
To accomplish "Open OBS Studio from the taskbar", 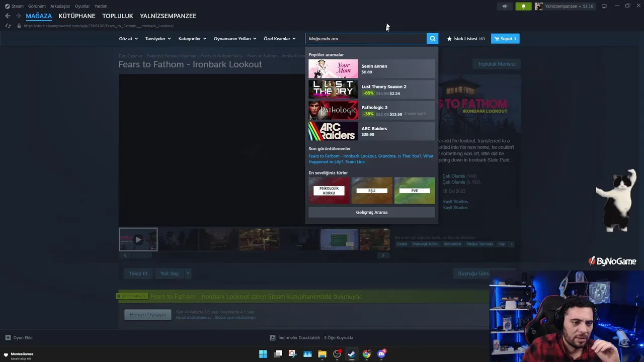I will click(x=337, y=354).
